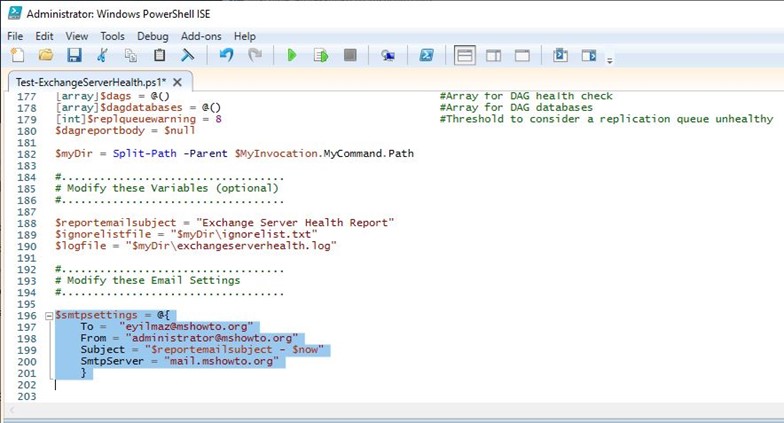Copy selection with the Copy icon
The height and width of the screenshot is (423, 784).
click(131, 55)
